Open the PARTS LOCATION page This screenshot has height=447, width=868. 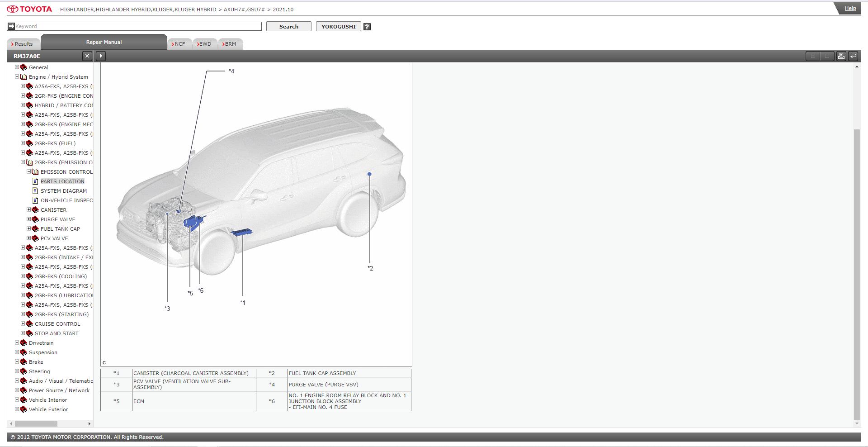click(x=62, y=181)
